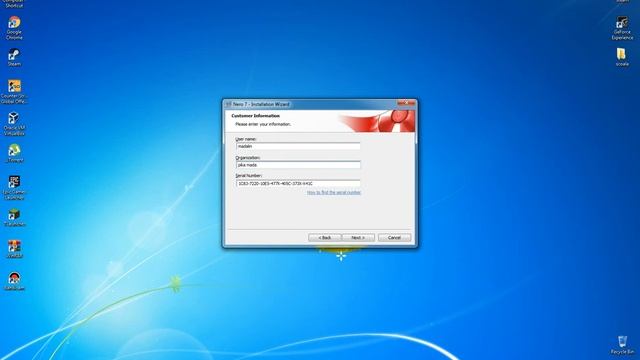The height and width of the screenshot is (360, 640).
Task: Launch the Epic Games Launcher icon
Action: click(14, 188)
